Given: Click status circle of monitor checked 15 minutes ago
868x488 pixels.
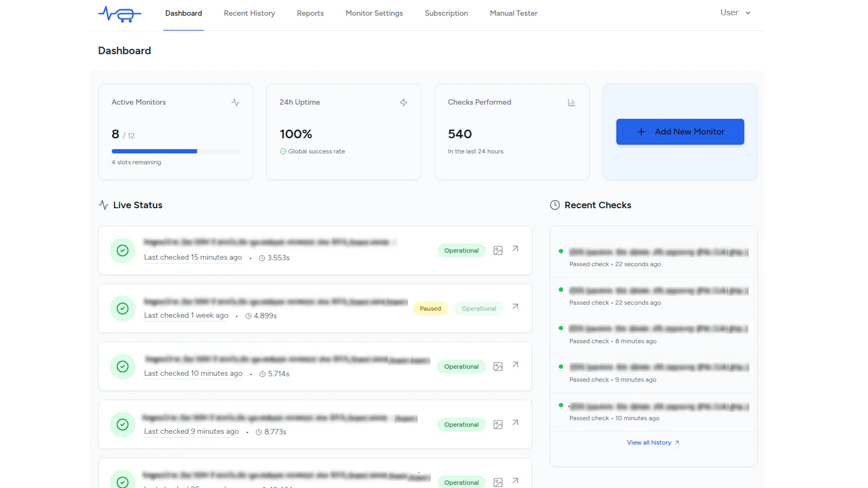Looking at the screenshot, I should point(123,251).
